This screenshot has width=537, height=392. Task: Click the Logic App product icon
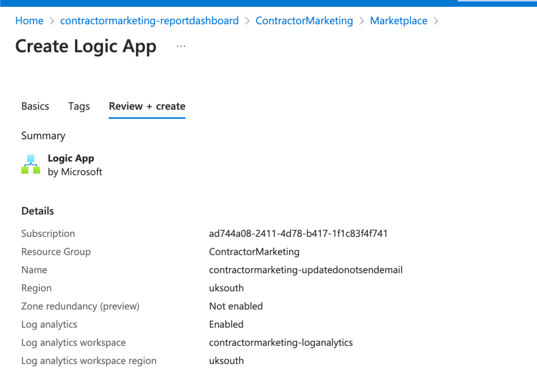tap(31, 165)
